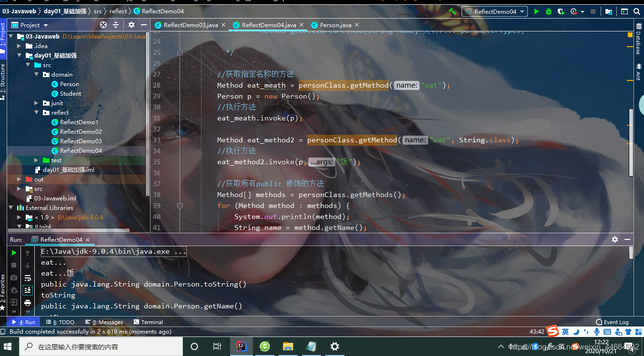Fold the code block at line 39
The image size is (644, 356).
[180, 206]
